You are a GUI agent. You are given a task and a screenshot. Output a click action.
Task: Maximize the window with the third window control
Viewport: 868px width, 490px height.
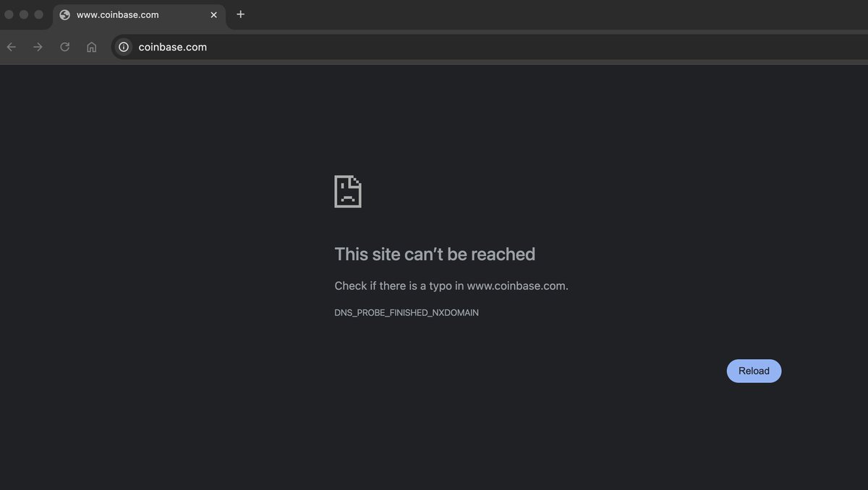[39, 14]
